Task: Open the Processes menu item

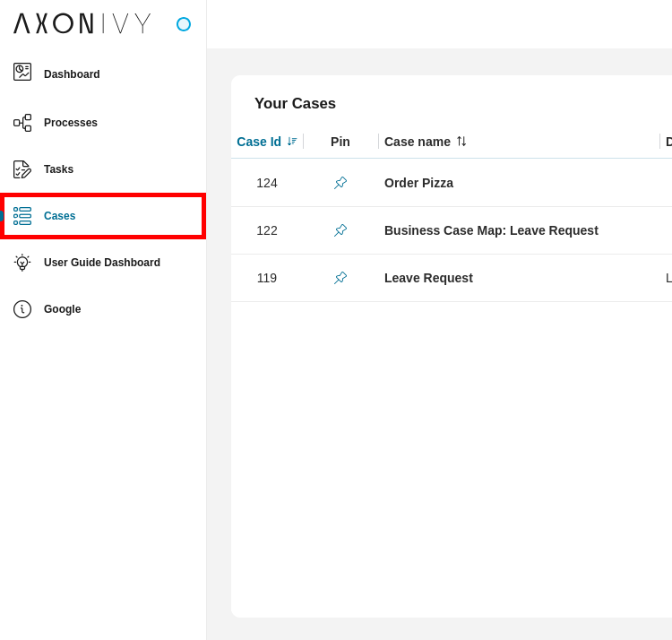Action: (x=71, y=123)
